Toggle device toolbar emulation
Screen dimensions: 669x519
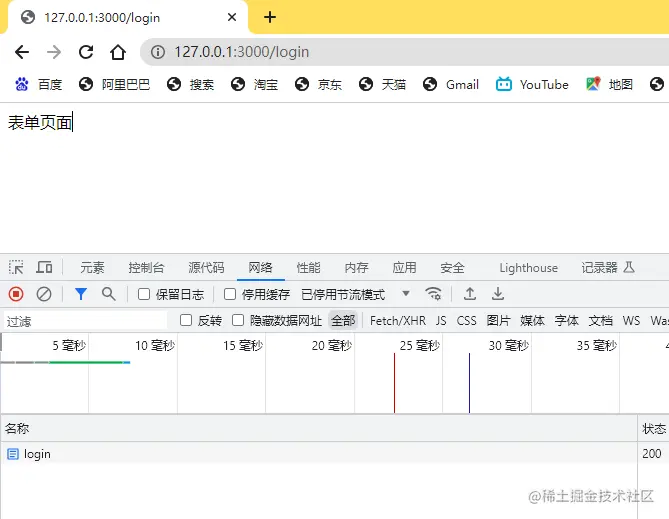pos(44,268)
